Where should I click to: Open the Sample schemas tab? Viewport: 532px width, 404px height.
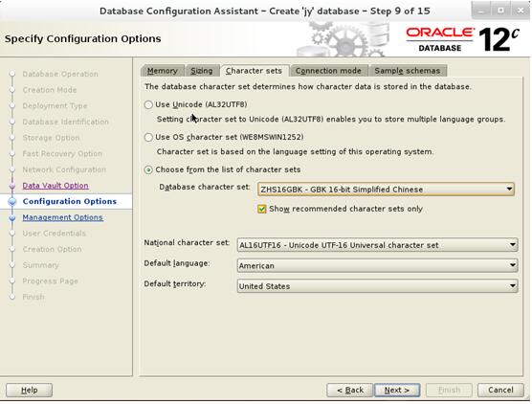(408, 71)
